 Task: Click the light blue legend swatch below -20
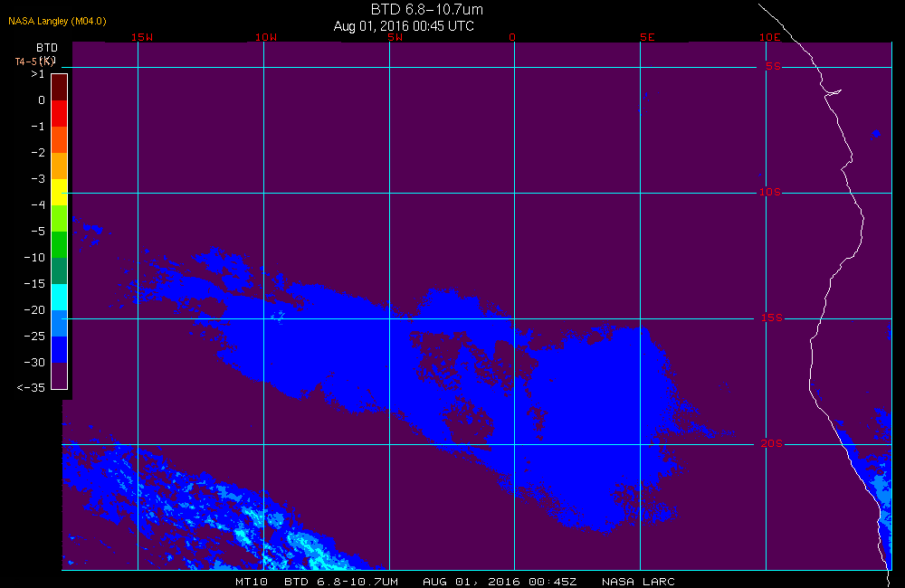(60, 323)
